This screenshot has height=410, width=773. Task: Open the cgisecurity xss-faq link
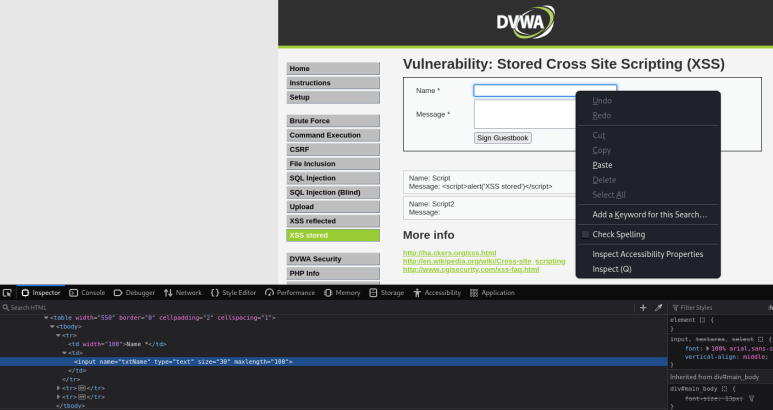[x=471, y=270]
